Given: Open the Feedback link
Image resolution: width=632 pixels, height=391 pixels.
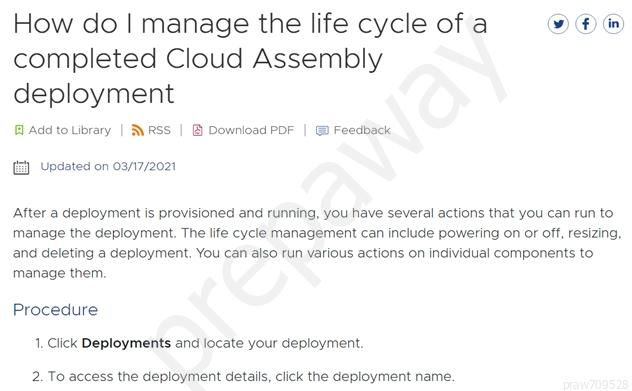Looking at the screenshot, I should point(362,130).
